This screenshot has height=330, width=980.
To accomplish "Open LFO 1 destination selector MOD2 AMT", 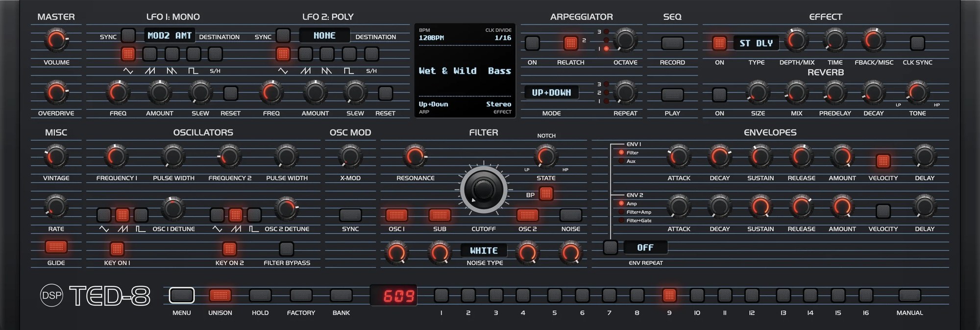I will (170, 35).
